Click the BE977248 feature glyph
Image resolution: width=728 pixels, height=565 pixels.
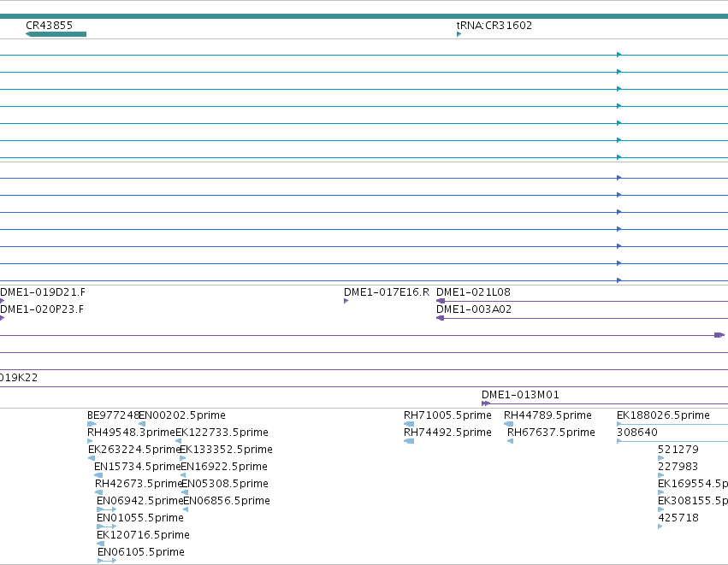click(x=92, y=424)
